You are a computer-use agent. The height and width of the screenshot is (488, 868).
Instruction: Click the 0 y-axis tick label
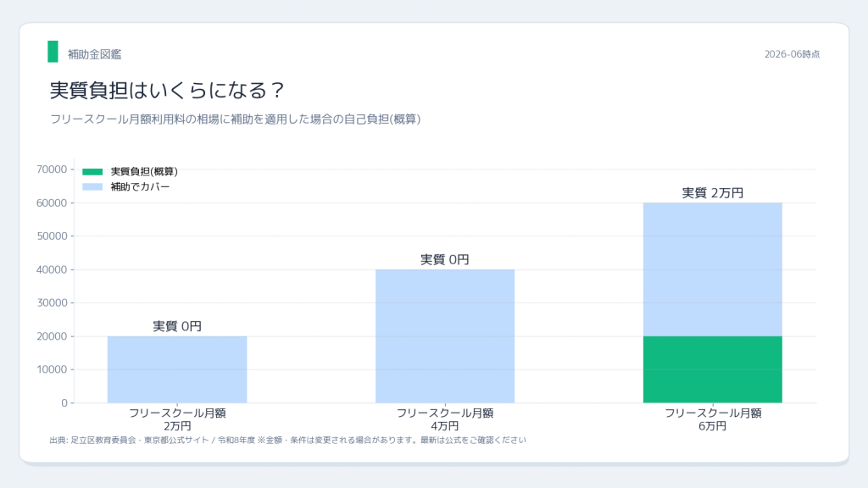coord(64,403)
